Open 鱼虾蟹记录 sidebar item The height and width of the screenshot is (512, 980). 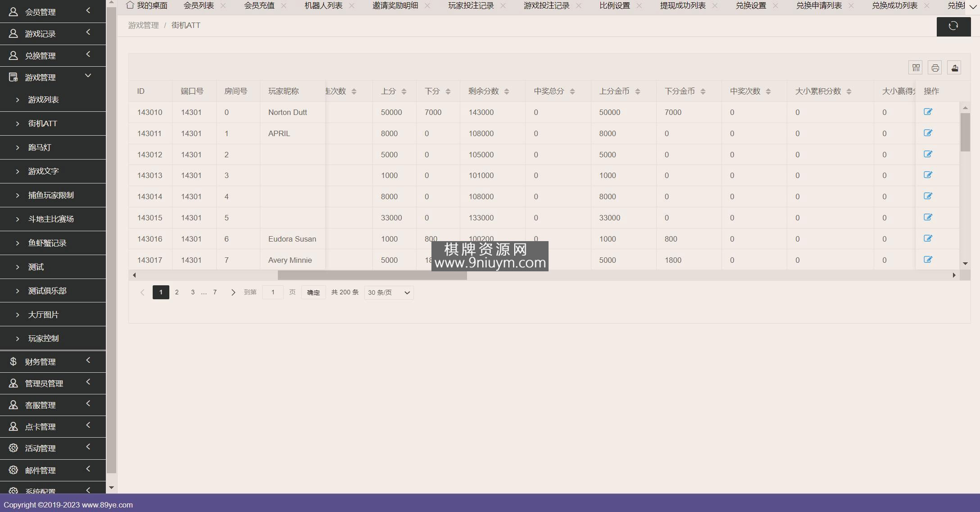53,243
